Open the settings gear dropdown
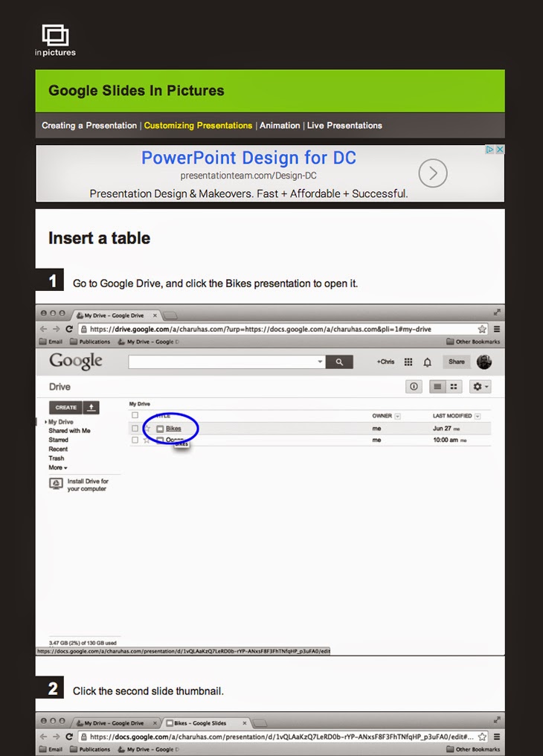Viewport: 543px width, 756px height. click(481, 387)
